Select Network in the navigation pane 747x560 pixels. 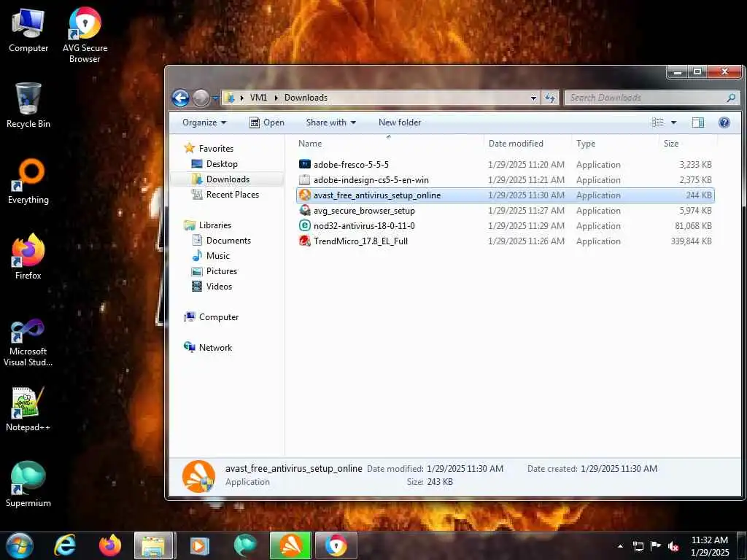click(215, 348)
